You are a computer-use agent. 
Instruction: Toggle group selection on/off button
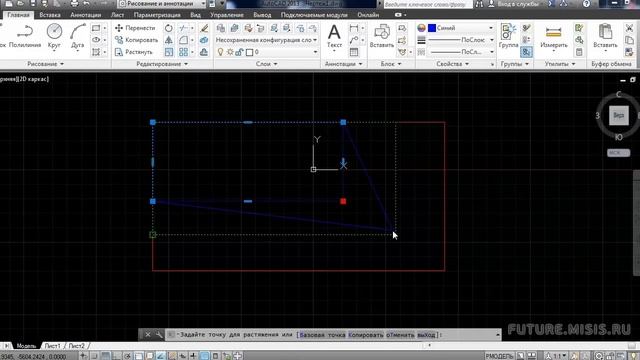click(x=526, y=52)
